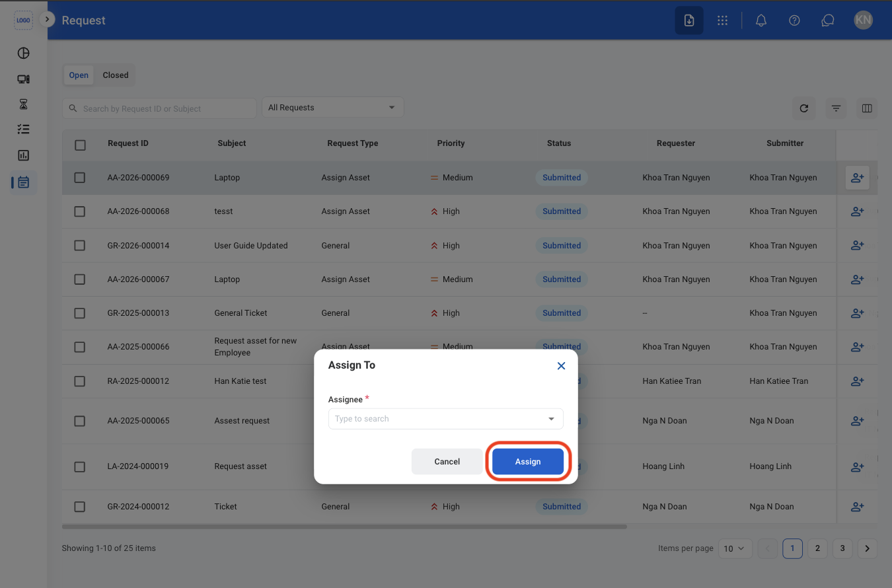Check the box for GR-2026-000014
Viewport: 892px width, 588px height.
click(x=80, y=245)
